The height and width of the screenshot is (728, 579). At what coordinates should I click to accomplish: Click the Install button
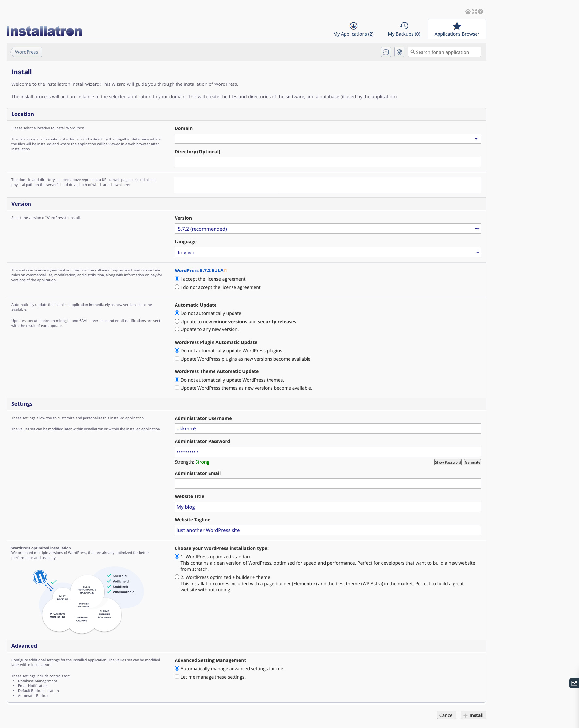473,715
